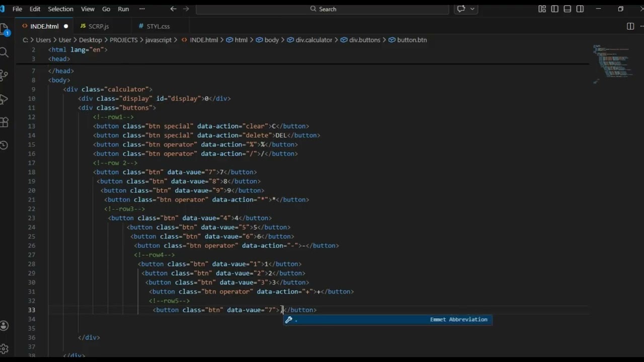The height and width of the screenshot is (362, 644).
Task: Accept the Emmet Abbreviation suggestion
Action: [388, 320]
